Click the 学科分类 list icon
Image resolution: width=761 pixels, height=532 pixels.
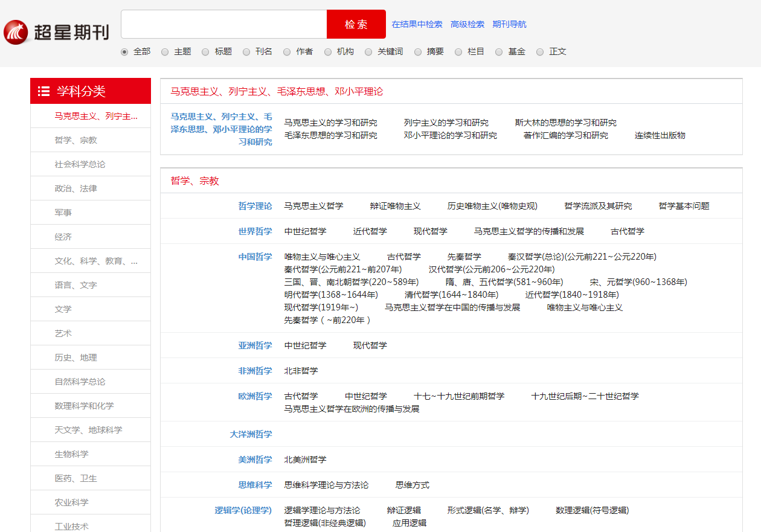point(43,91)
